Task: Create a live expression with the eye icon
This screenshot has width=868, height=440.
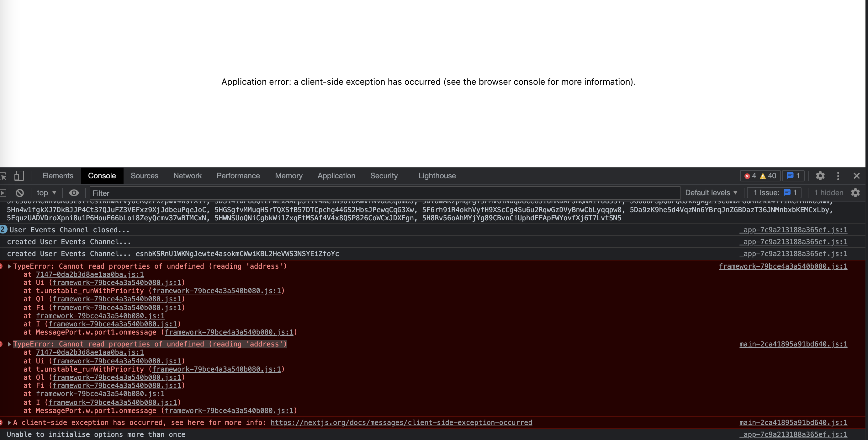Action: [74, 192]
